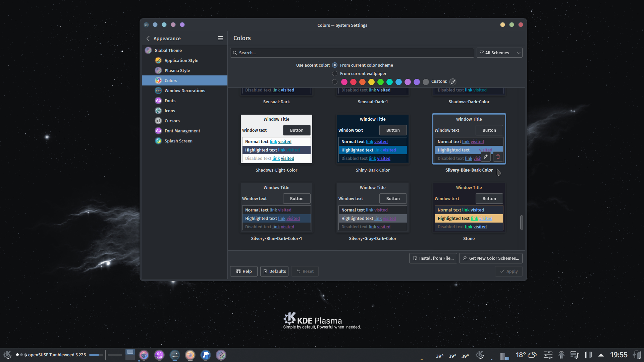Show hidden system tray icons
This screenshot has width=644, height=362.
click(x=601, y=355)
